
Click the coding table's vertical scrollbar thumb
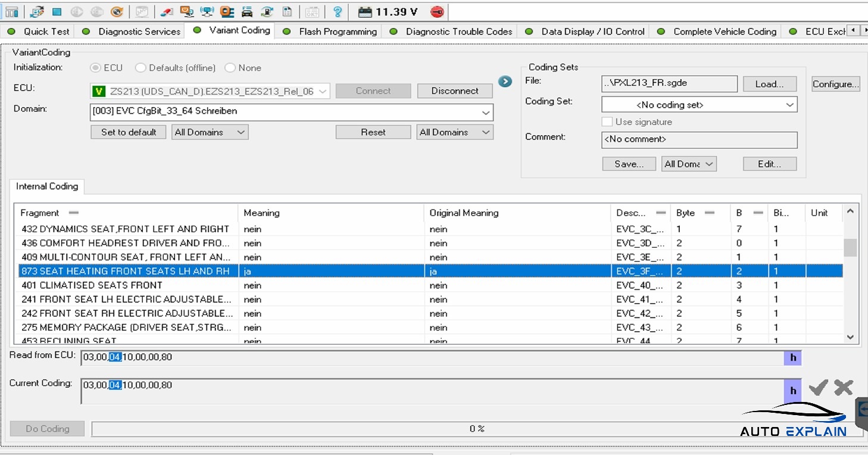click(851, 247)
